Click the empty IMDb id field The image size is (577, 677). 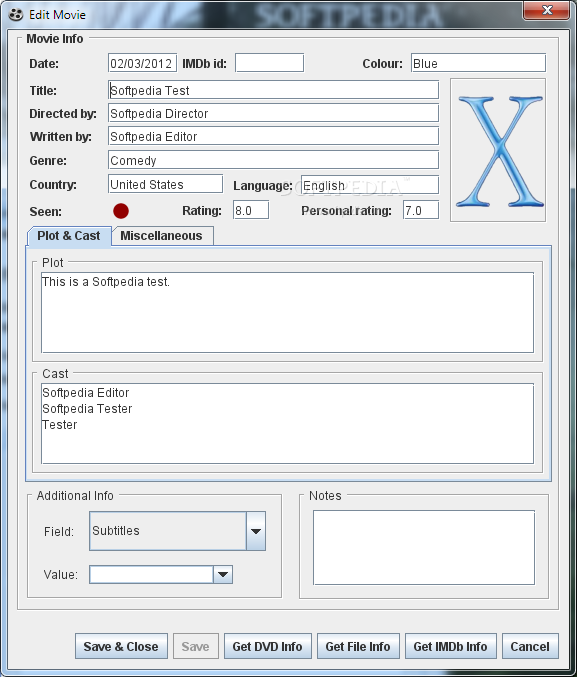pyautogui.click(x=269, y=63)
